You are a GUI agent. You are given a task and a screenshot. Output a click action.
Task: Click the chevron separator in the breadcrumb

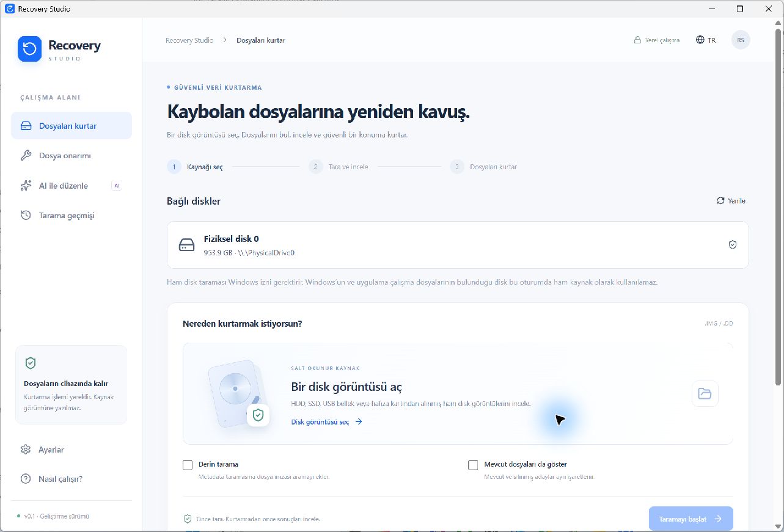click(x=225, y=40)
